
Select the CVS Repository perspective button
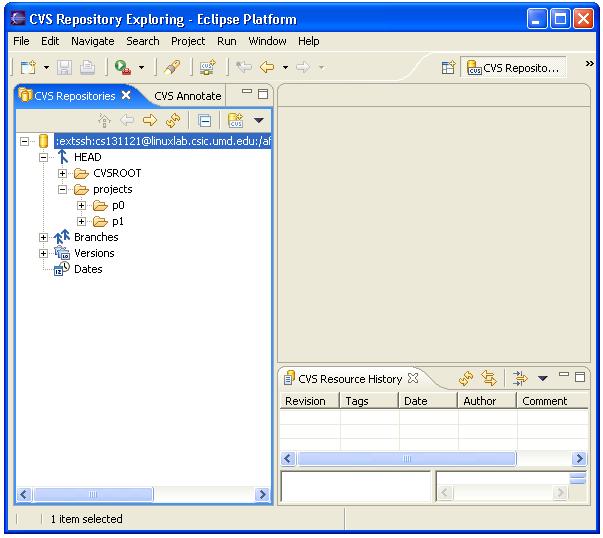pos(513,68)
